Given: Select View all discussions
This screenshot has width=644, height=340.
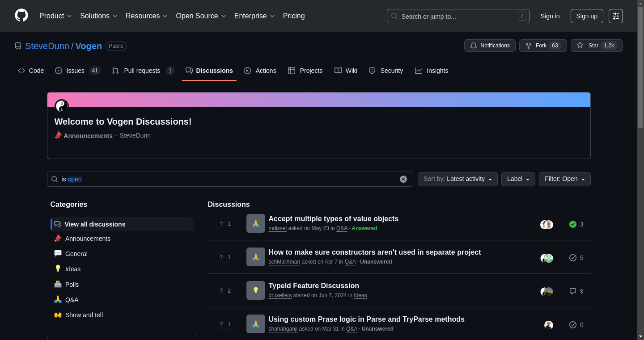Looking at the screenshot, I should pos(122,224).
